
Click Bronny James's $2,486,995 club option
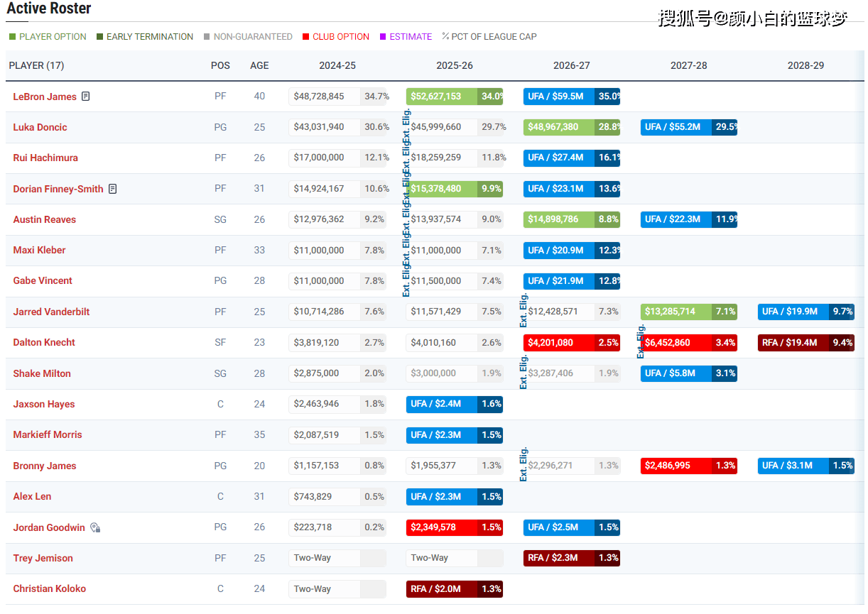pos(689,466)
